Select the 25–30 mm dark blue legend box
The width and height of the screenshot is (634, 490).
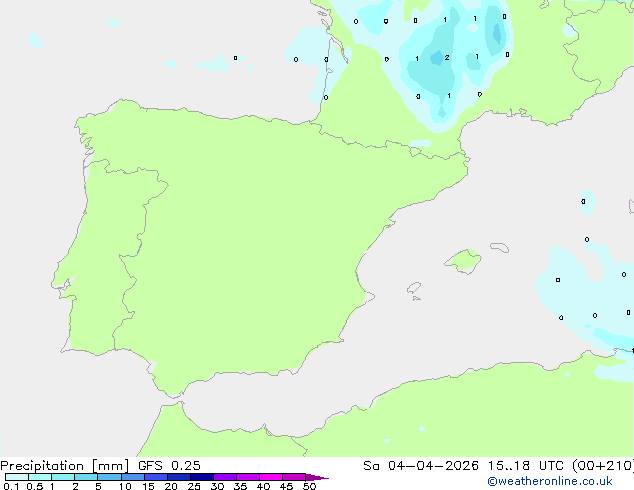[x=202, y=477]
